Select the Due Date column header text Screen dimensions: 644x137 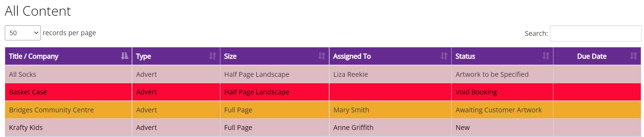pyautogui.click(x=592, y=56)
